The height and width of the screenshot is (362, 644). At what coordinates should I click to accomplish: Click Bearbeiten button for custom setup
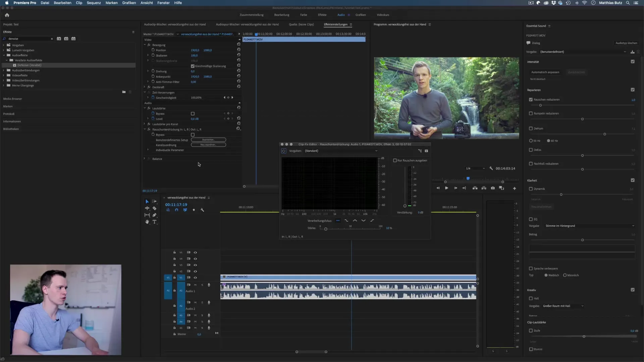(208, 140)
